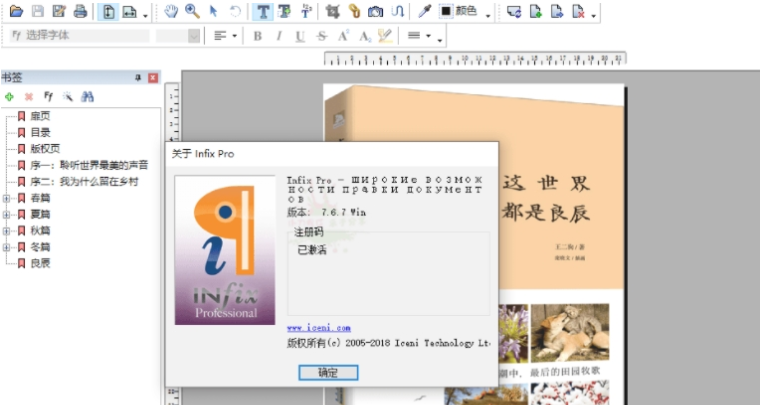The height and width of the screenshot is (405, 760).
Task: Select the arrow Object selection tool
Action: coord(213,11)
